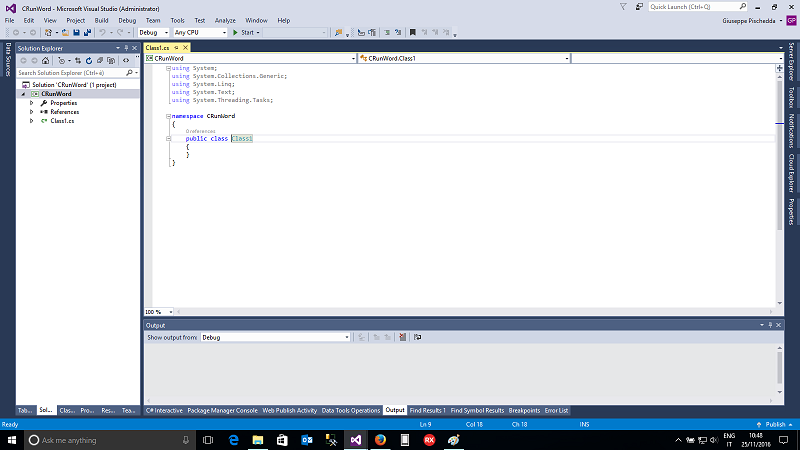Viewport: 800px width, 450px height.
Task: Switch to the Package Manager Console tab
Action: (x=222, y=410)
